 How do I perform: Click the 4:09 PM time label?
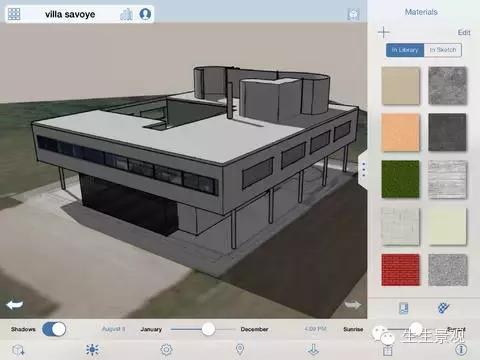pos(315,329)
